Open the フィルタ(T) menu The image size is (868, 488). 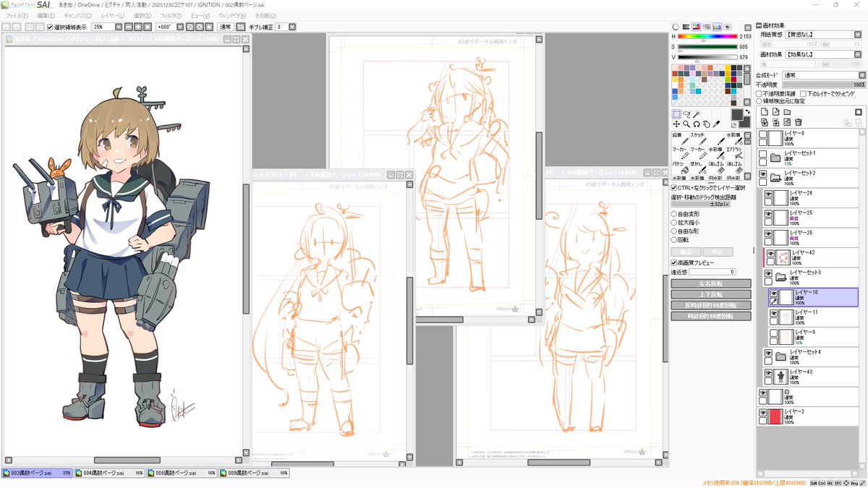pyautogui.click(x=171, y=15)
